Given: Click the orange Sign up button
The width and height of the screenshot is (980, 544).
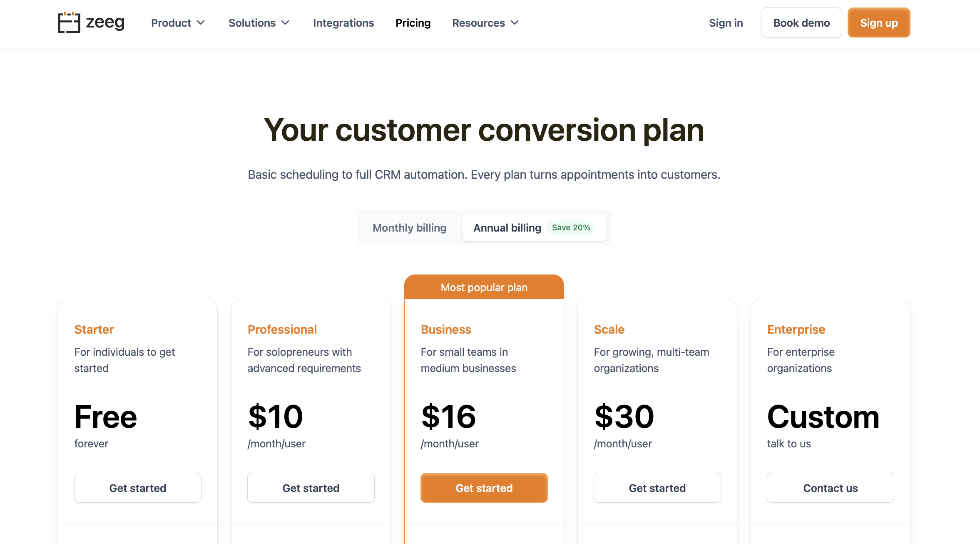Looking at the screenshot, I should (x=878, y=22).
